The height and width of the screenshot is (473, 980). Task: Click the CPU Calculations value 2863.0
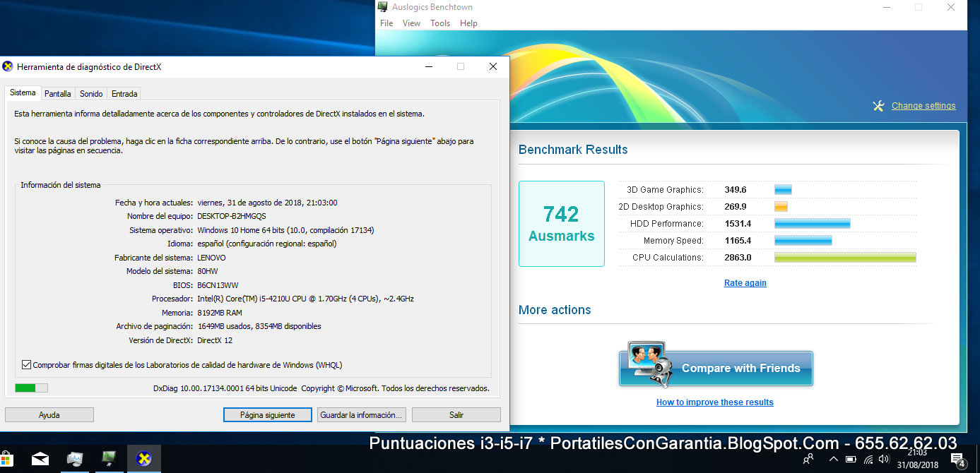click(x=738, y=258)
